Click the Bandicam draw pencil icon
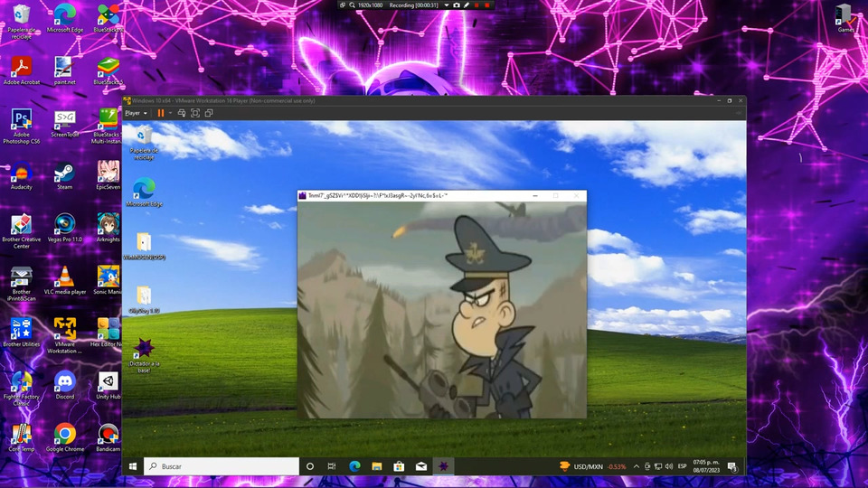Viewport: 868px width, 488px height. coord(467,5)
